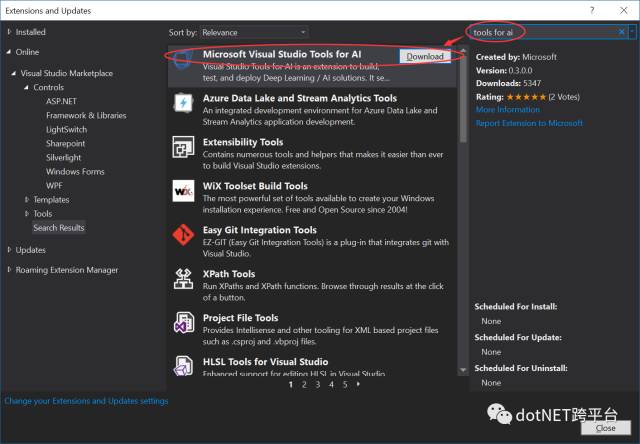The image size is (640, 444).
Task: Select the HLSL Tools for Visual Studio title
Action: pos(265,362)
